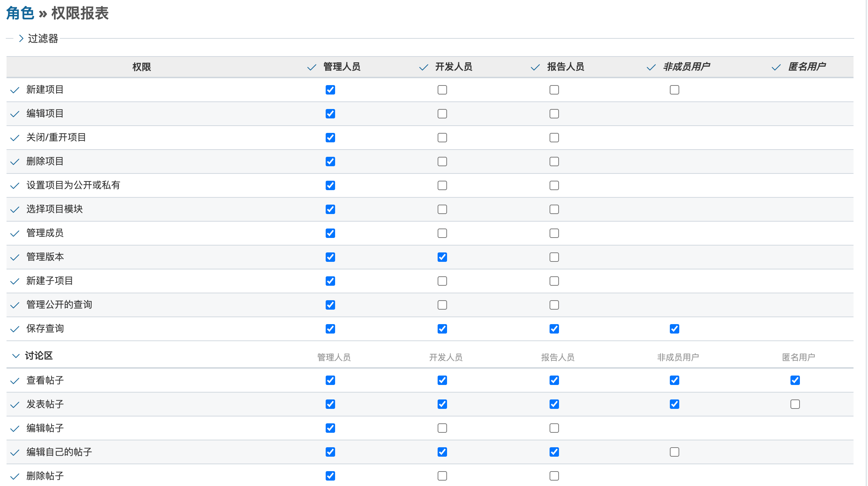Click the row checkmark icon for 新建项目
Viewport: 868px width, 486px height.
14,90
